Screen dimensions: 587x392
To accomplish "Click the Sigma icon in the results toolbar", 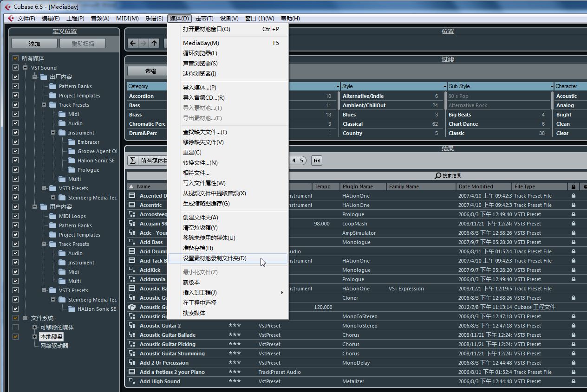I will tap(132, 161).
